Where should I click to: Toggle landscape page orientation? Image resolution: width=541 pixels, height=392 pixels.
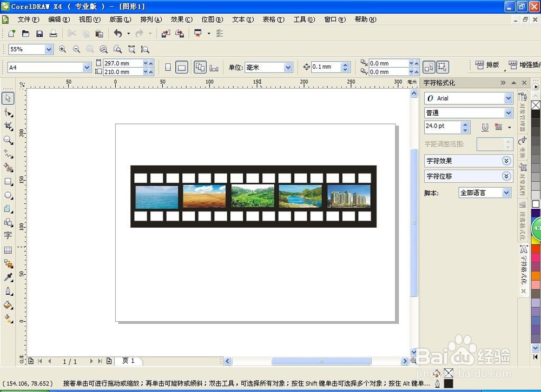click(x=182, y=67)
